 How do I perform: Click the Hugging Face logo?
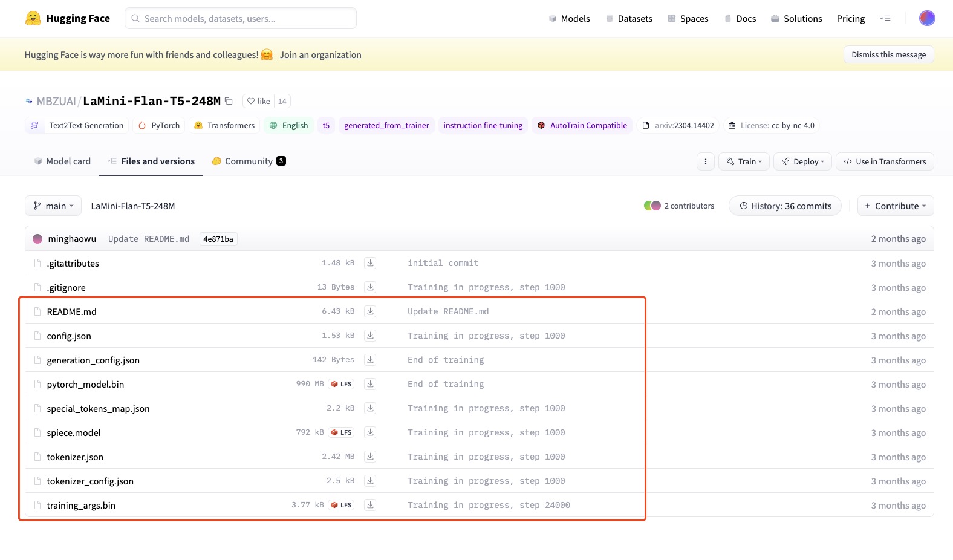click(67, 18)
